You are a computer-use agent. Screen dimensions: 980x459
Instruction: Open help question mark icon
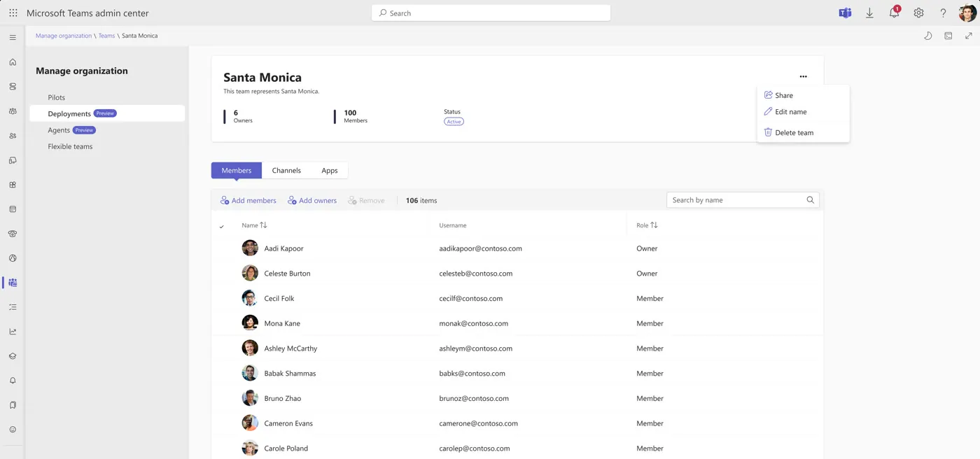pyautogui.click(x=943, y=13)
